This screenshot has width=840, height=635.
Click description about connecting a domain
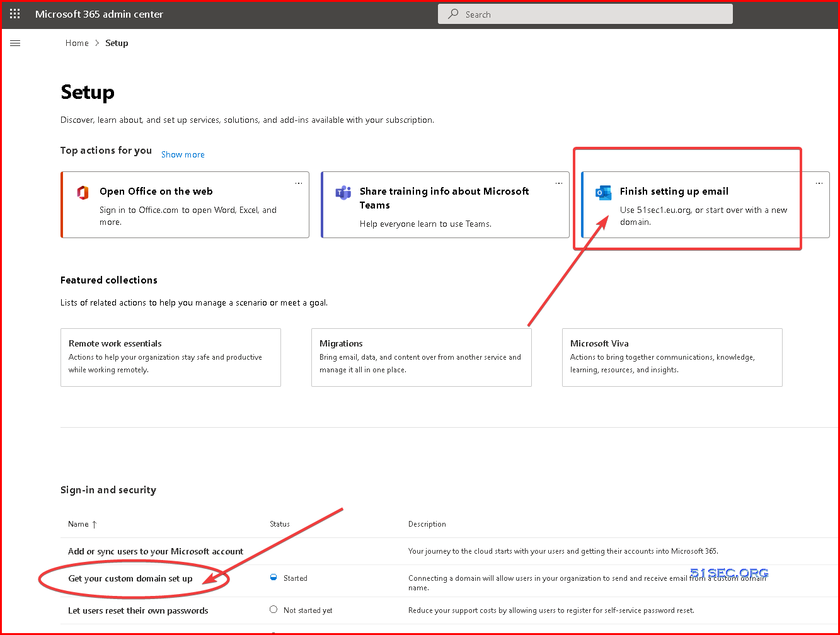tap(587, 583)
